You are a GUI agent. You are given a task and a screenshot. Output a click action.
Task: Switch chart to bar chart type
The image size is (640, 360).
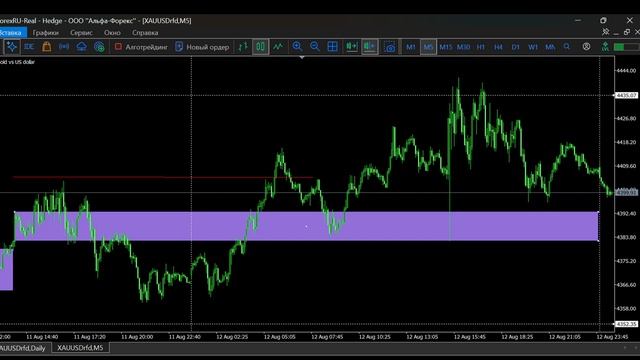click(x=243, y=47)
